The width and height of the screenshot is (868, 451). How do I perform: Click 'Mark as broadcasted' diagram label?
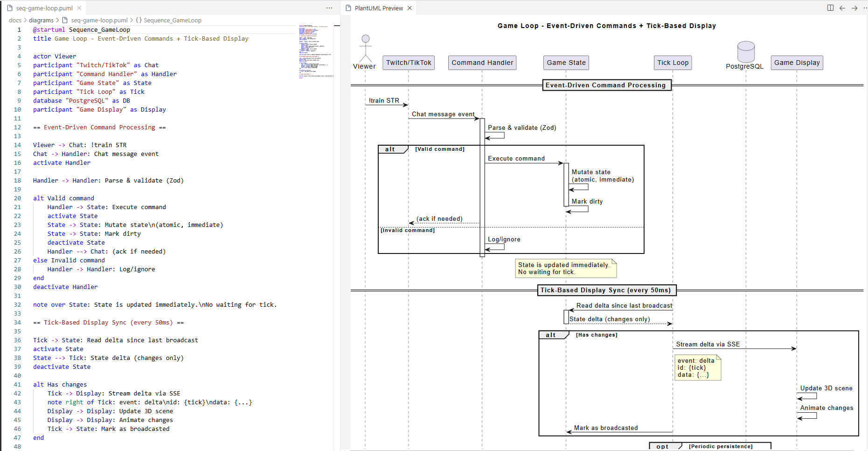pyautogui.click(x=606, y=428)
